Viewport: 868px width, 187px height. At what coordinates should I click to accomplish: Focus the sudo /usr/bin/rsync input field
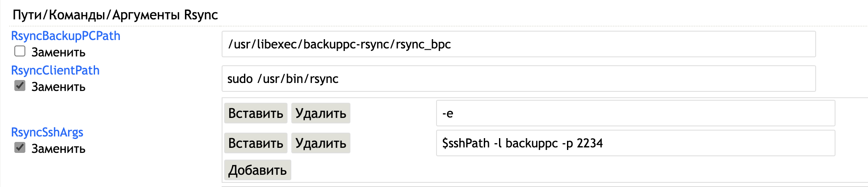click(x=518, y=79)
